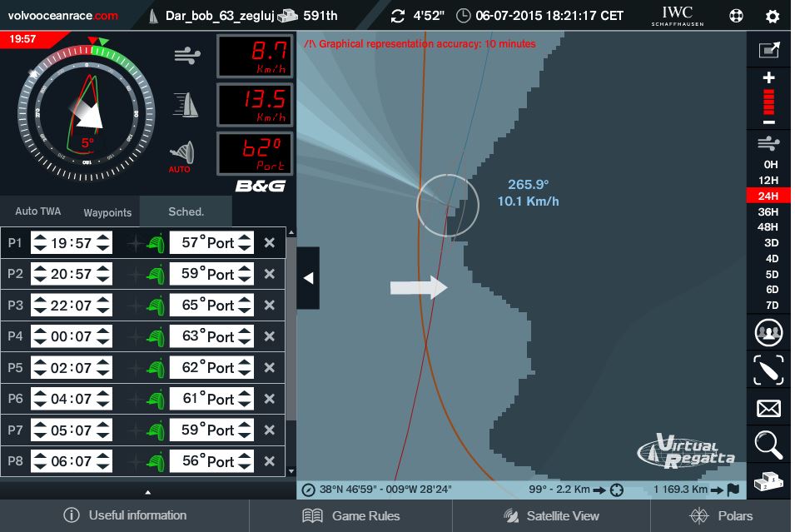Screen dimensions: 795x532
Task: Open the messages envelope icon
Action: pyautogui.click(x=768, y=408)
